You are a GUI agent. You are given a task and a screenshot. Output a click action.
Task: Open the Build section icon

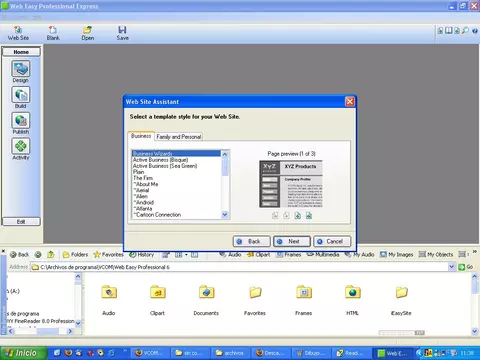tap(21, 95)
